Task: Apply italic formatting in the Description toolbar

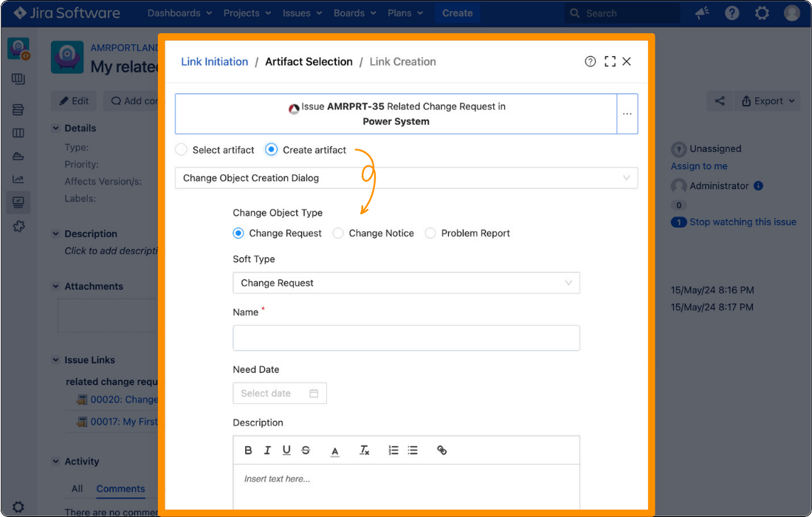Action: tap(267, 450)
